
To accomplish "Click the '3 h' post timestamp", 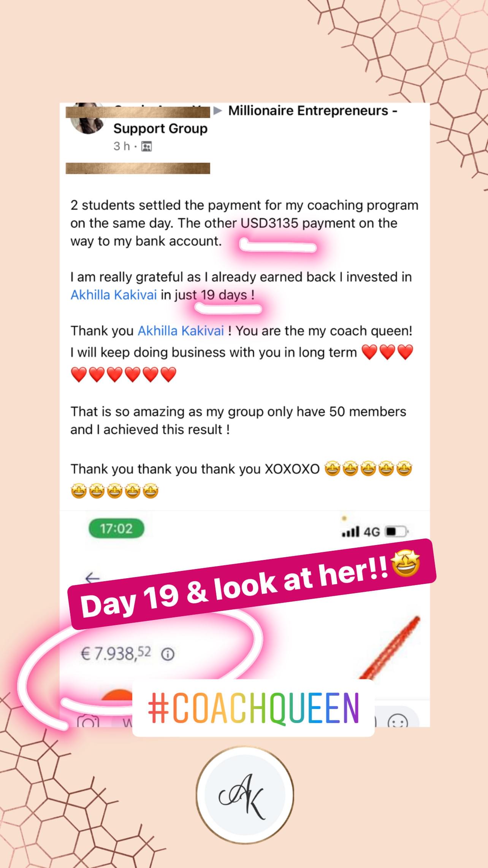I will [122, 146].
